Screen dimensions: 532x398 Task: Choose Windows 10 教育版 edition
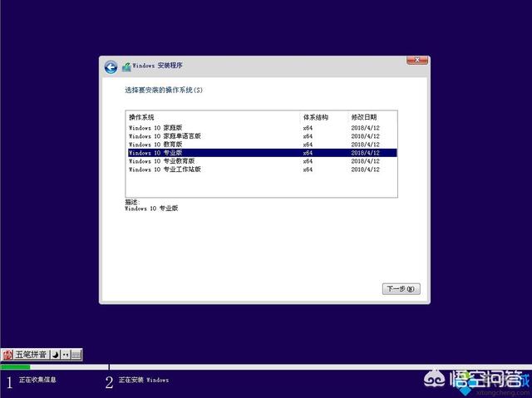coord(263,145)
